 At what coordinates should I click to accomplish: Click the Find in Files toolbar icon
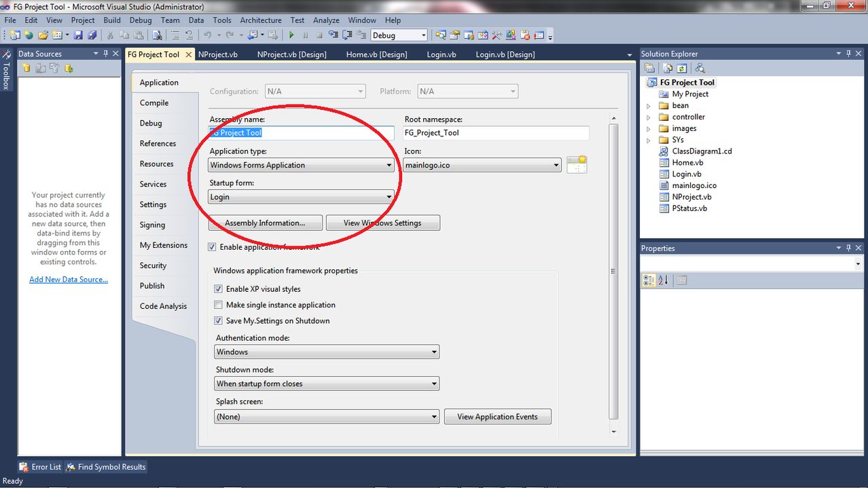(x=158, y=35)
